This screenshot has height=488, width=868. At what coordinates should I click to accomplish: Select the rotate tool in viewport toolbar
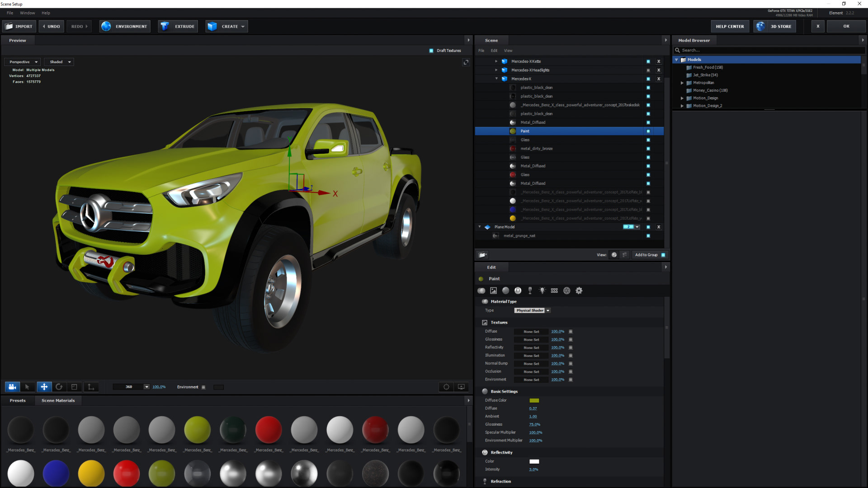click(59, 387)
